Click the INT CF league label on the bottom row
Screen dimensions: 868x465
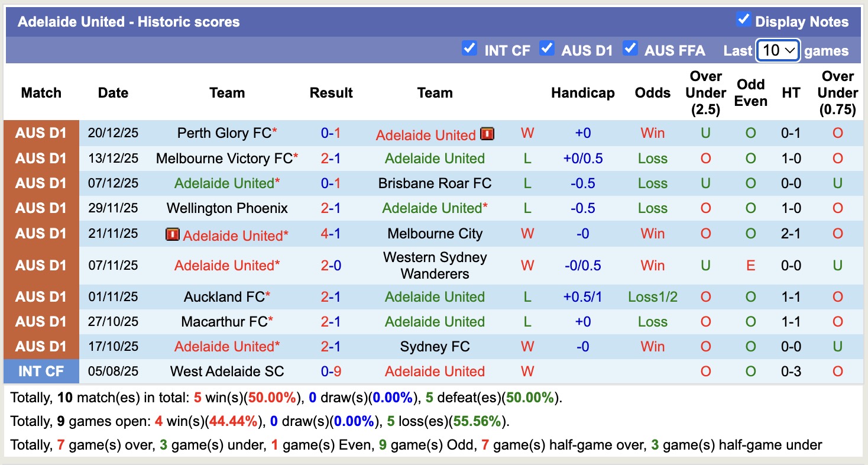[x=41, y=371]
